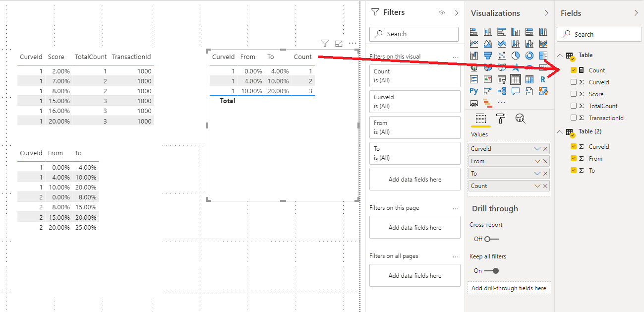Open From value dropdown in Values well
Image resolution: width=644 pixels, height=312 pixels.
(x=537, y=161)
